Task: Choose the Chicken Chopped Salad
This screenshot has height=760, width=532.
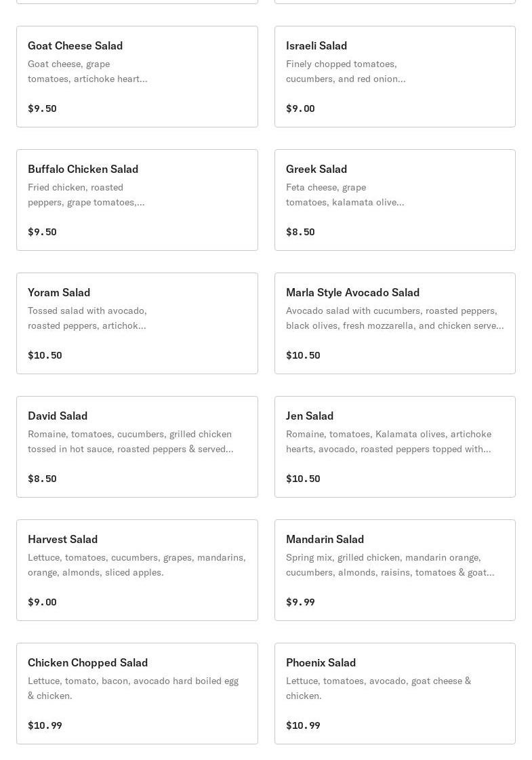Action: (x=137, y=694)
